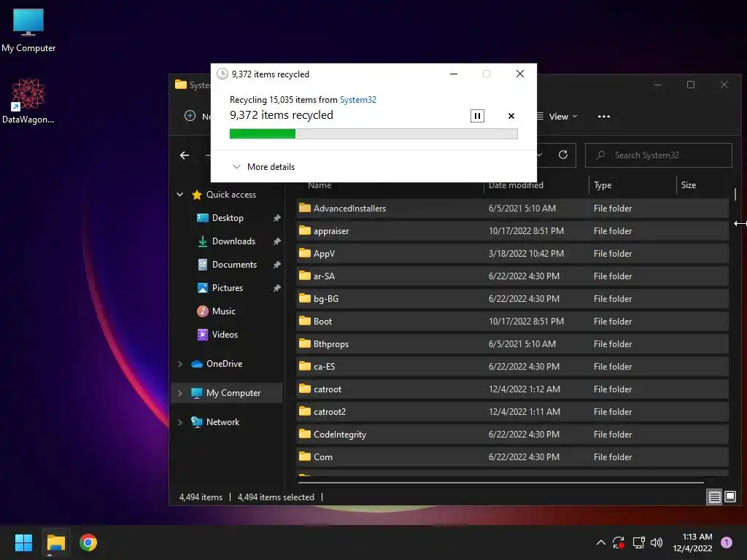Select the AdvancedInstallers folder
This screenshot has height=560, width=747.
click(512, 208)
